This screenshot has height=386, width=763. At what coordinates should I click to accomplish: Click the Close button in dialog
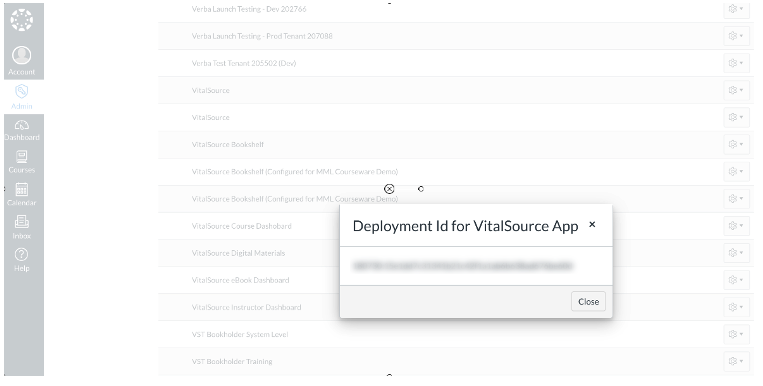click(x=588, y=302)
